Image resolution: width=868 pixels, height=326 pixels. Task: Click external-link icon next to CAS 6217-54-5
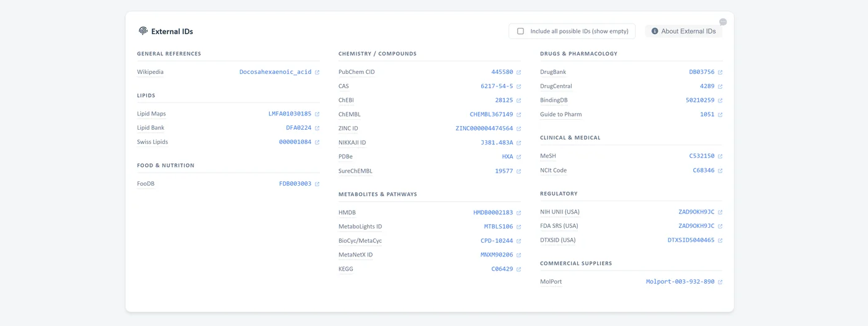518,87
